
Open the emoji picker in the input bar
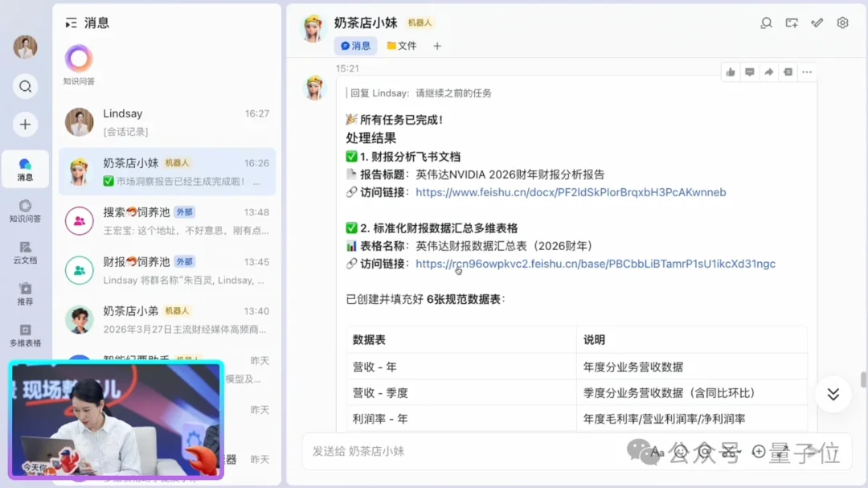tap(681, 451)
